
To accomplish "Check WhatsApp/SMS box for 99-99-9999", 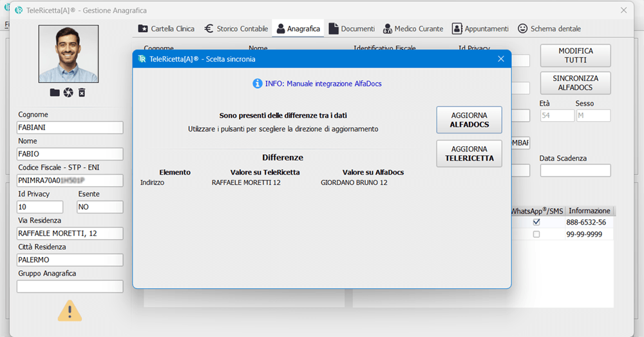I will (x=536, y=235).
